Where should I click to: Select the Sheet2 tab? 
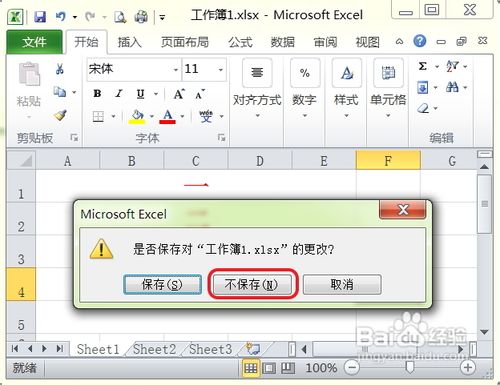point(154,349)
